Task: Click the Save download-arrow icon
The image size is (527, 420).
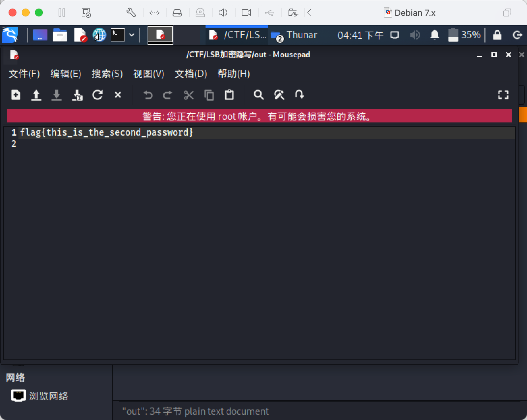Action: coord(57,95)
